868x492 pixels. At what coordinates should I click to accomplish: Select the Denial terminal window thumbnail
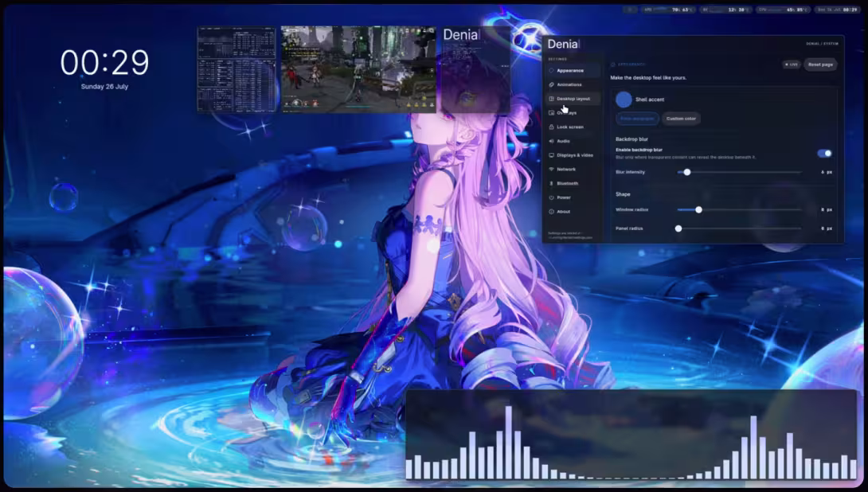[475, 70]
